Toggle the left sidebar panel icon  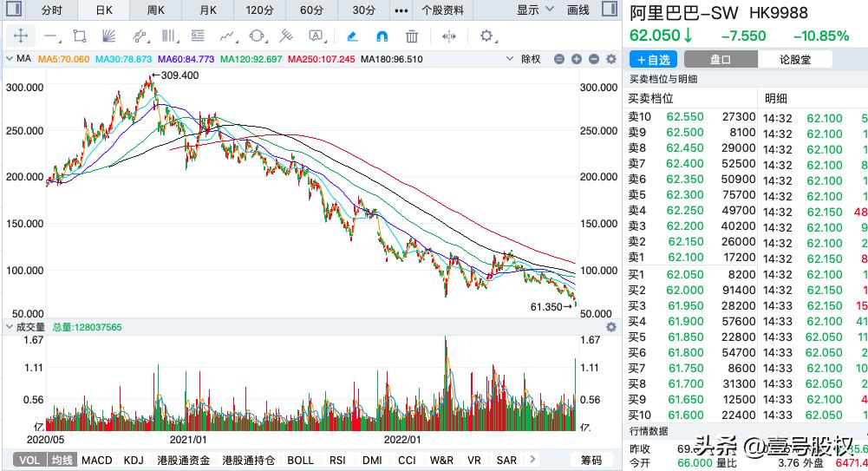13,9
